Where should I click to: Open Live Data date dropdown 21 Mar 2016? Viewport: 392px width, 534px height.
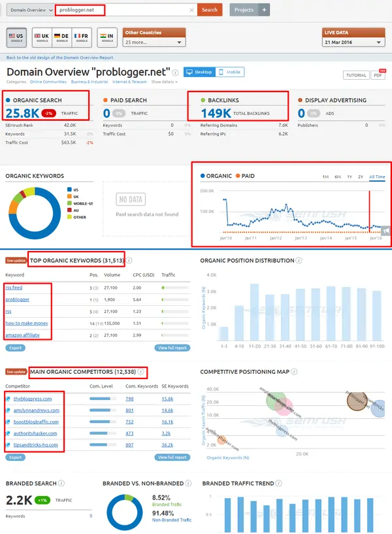click(x=353, y=42)
